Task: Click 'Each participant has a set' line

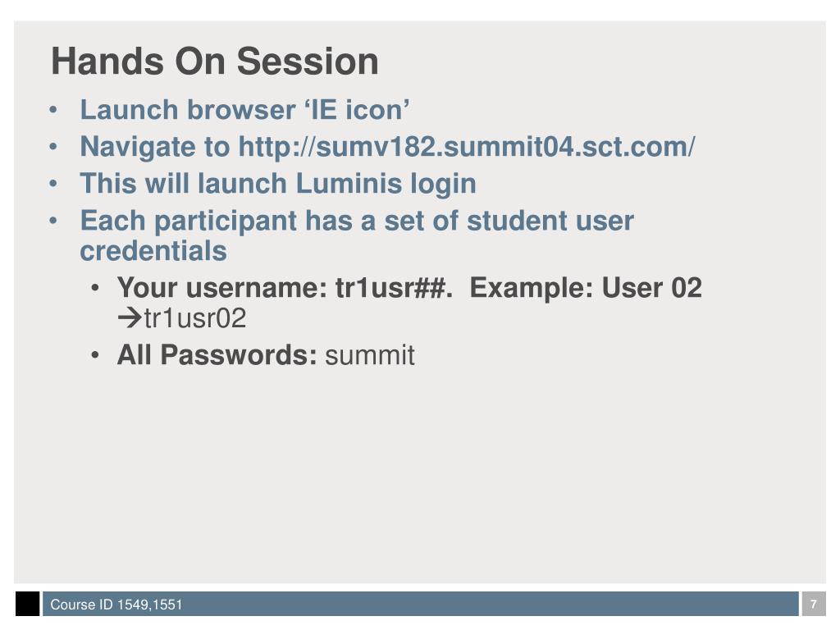Action: click(357, 221)
